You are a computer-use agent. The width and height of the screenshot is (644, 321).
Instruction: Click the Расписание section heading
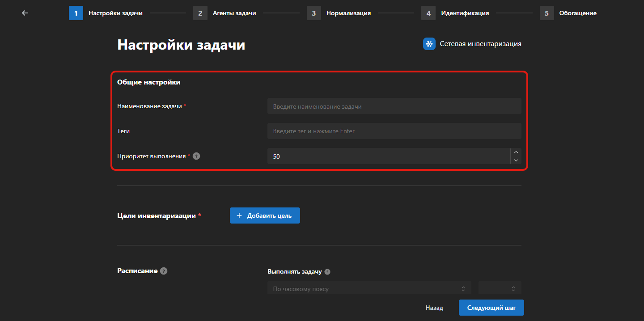coord(137,271)
